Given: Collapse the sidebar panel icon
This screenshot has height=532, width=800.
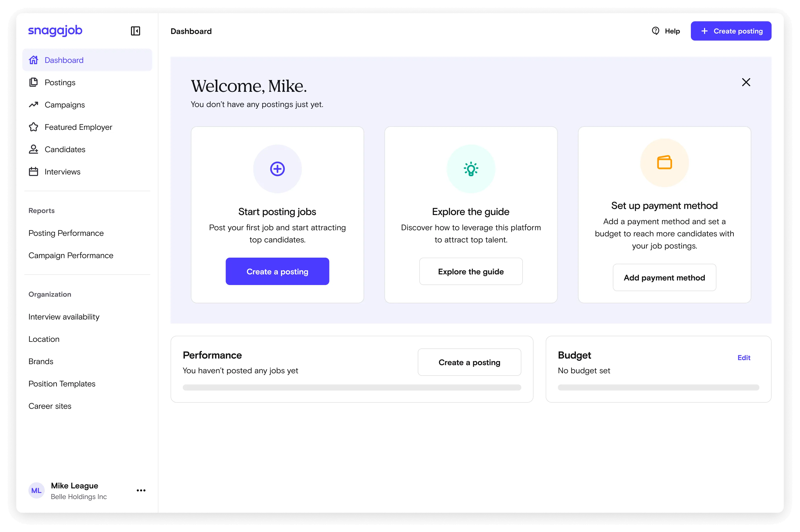Looking at the screenshot, I should point(135,31).
